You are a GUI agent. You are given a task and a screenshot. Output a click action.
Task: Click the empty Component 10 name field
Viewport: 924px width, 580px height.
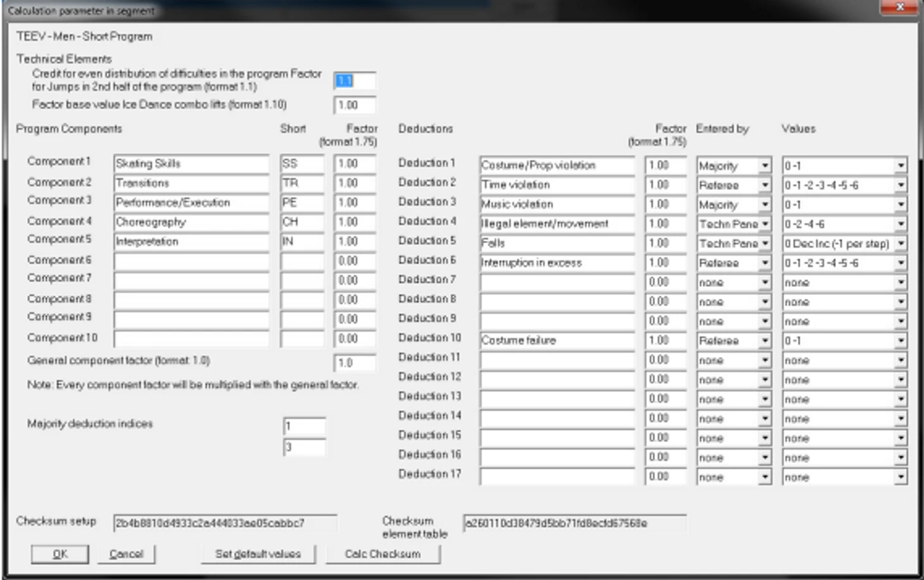click(x=191, y=339)
